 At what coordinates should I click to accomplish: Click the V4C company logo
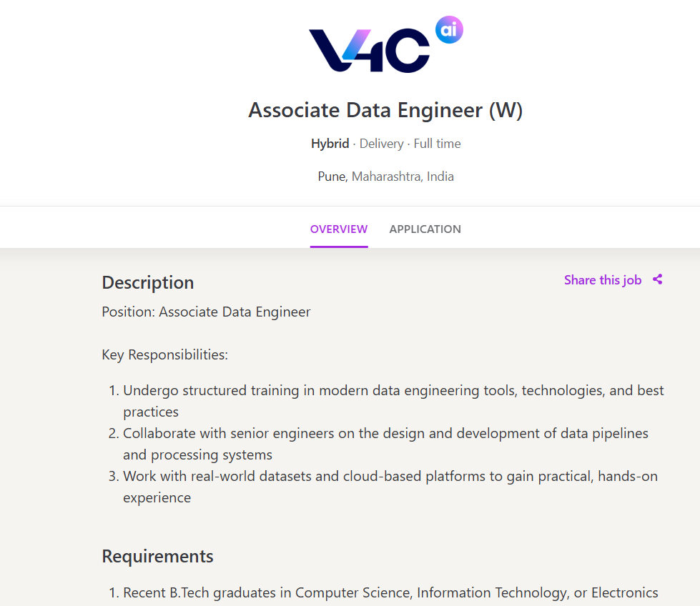click(370, 50)
